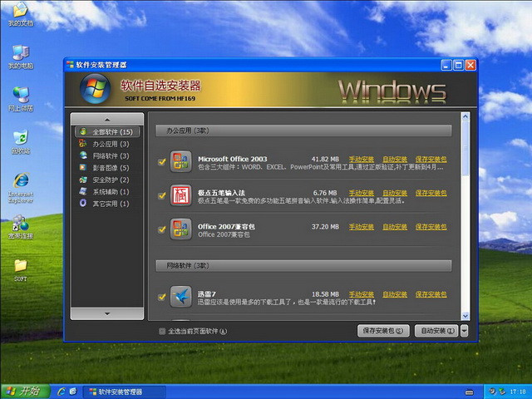Click 软件安装管理器 taskbar button
Image resolution: width=532 pixels, height=399 pixels.
(x=124, y=392)
